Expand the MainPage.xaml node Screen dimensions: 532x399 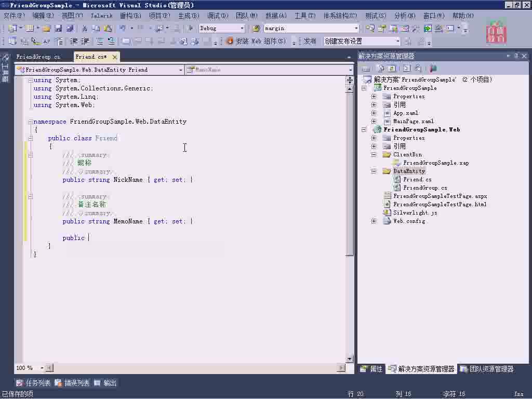coord(374,122)
